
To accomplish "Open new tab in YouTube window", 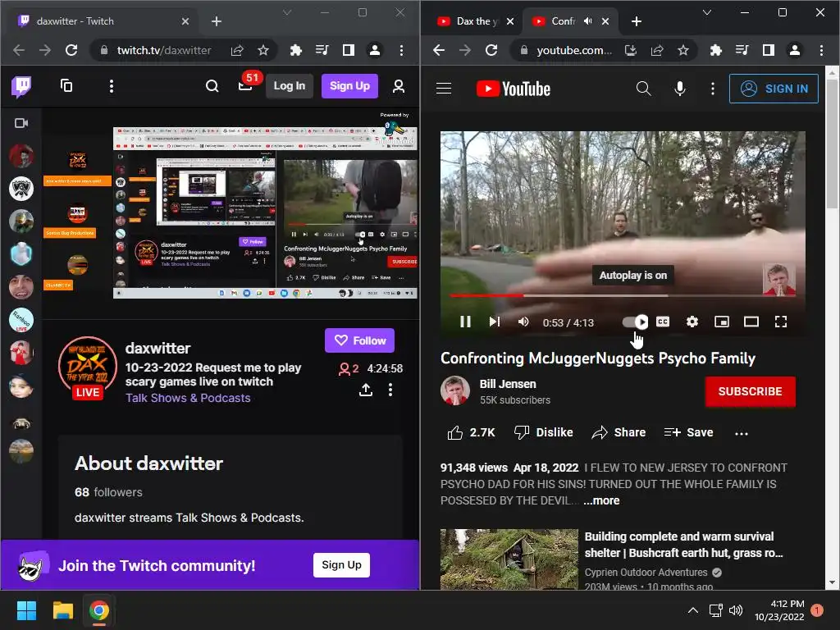I will click(636, 21).
